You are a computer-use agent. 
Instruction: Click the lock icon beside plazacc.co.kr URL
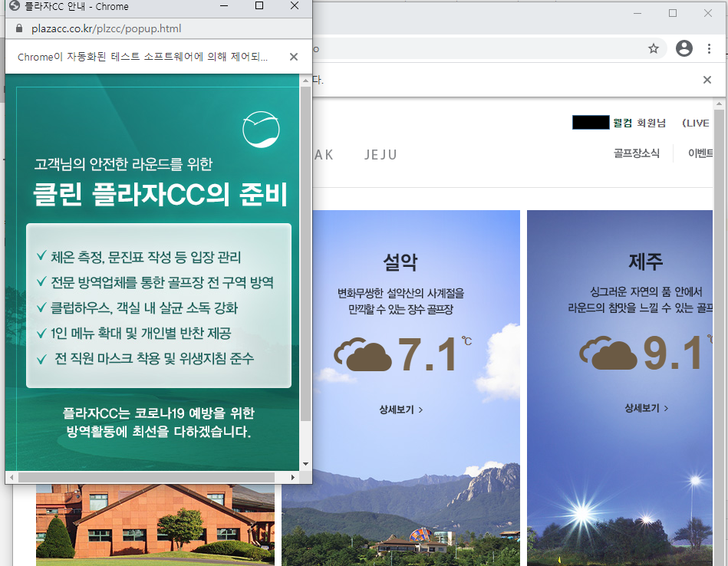19,28
